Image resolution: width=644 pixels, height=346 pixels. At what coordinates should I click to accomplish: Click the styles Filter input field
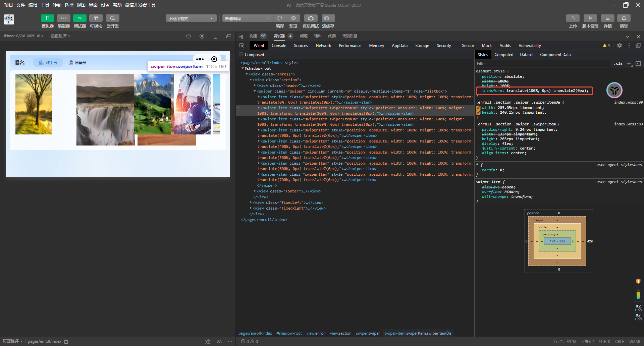(543, 64)
